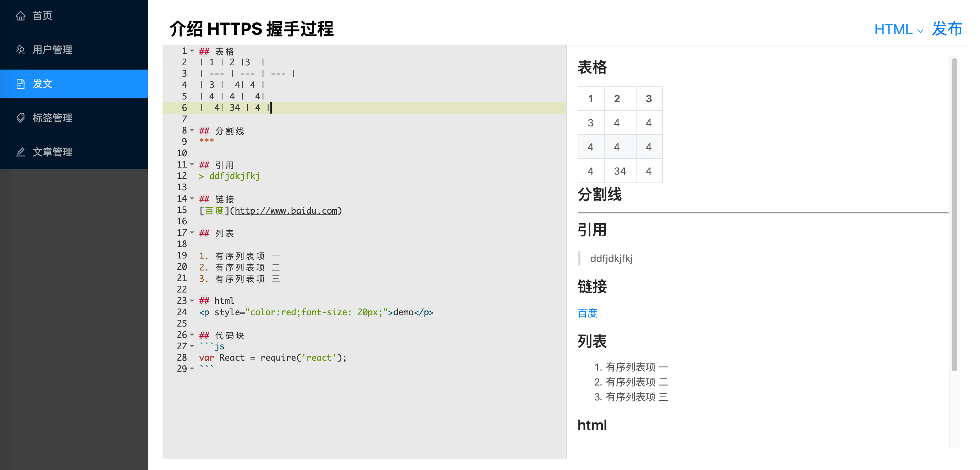Collapse the js code block at line 27

192,346
